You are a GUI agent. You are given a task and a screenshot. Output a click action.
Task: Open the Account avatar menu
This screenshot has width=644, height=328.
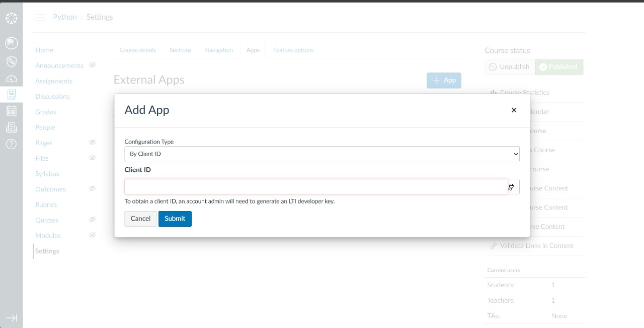pos(11,43)
